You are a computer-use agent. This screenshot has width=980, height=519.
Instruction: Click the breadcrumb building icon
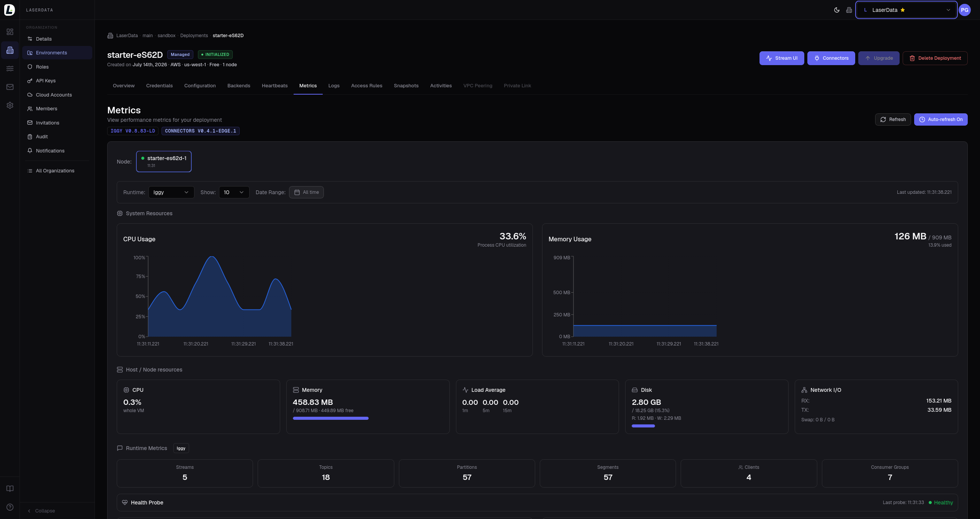click(110, 36)
